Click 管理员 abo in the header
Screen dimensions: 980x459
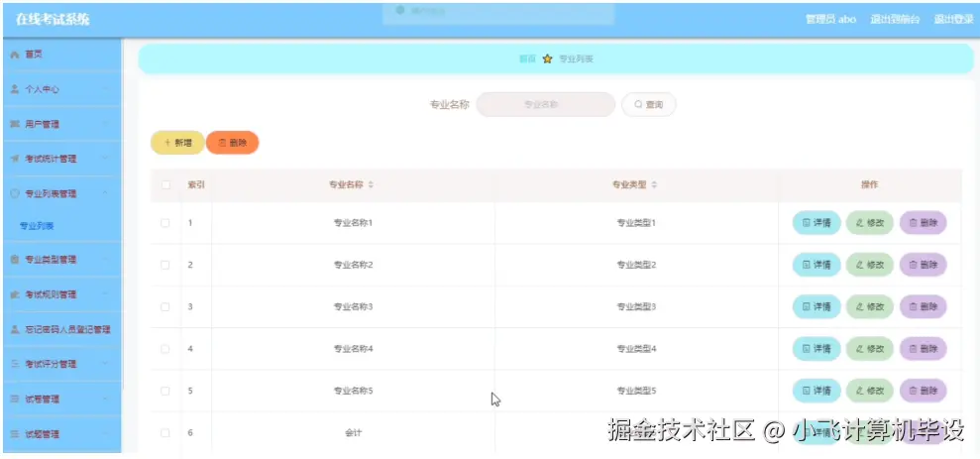click(830, 20)
